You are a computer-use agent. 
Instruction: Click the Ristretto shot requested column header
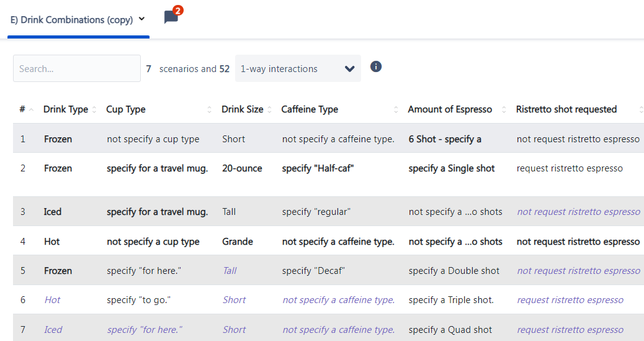pyautogui.click(x=566, y=109)
